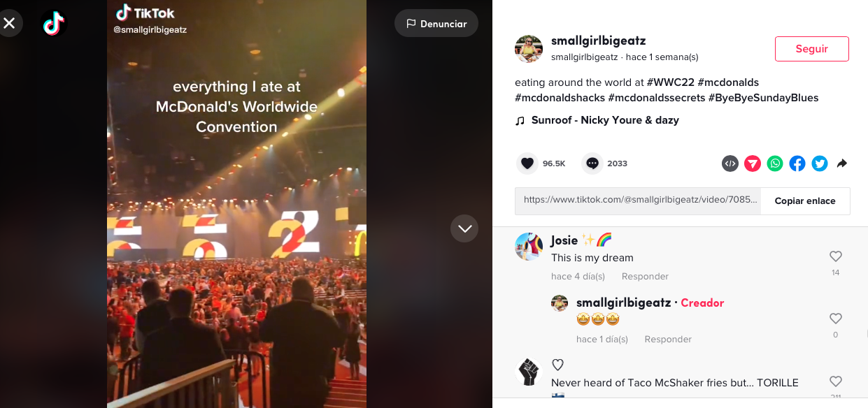Viewport: 868px width, 408px height.
Task: Share video on Twitter icon
Action: point(820,163)
